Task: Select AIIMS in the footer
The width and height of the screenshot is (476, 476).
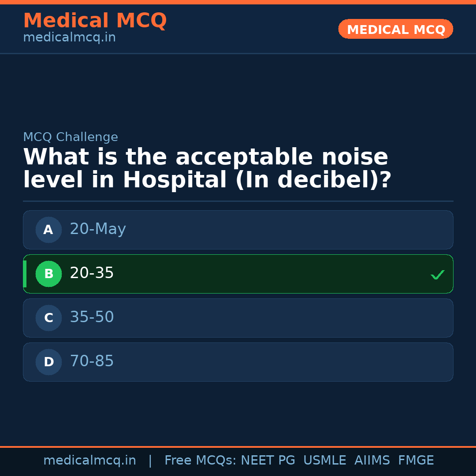Action: (372, 461)
